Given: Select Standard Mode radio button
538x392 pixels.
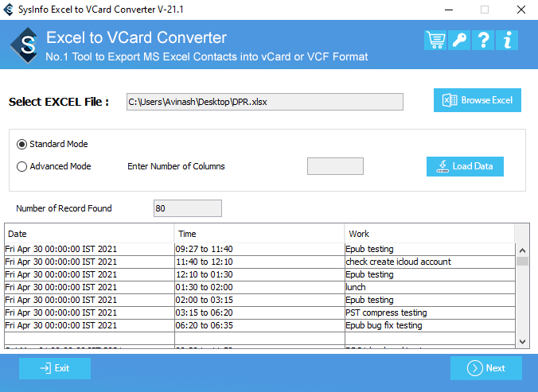Looking at the screenshot, I should (x=21, y=144).
